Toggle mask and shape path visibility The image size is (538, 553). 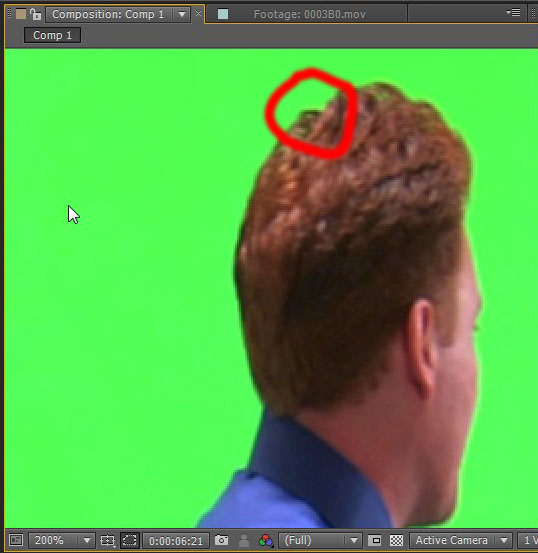(129, 540)
